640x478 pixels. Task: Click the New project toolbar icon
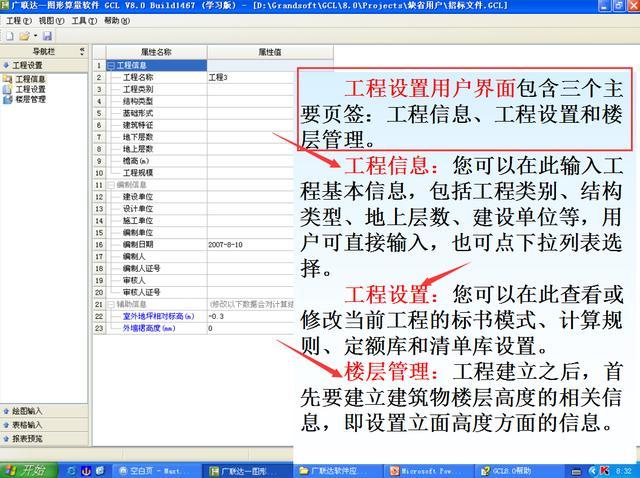point(9,36)
